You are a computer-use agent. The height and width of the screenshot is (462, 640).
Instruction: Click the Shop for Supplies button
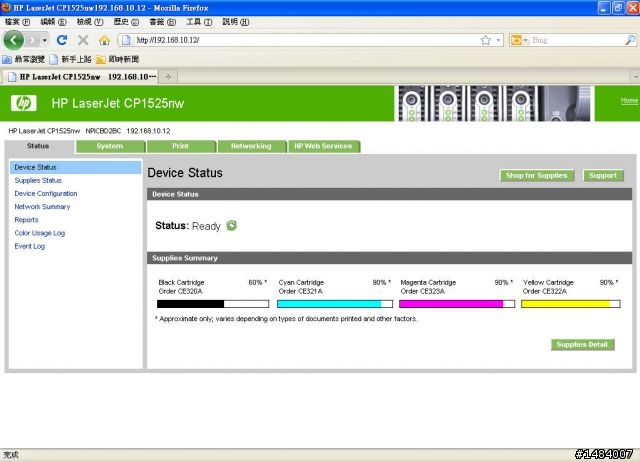coord(537,175)
